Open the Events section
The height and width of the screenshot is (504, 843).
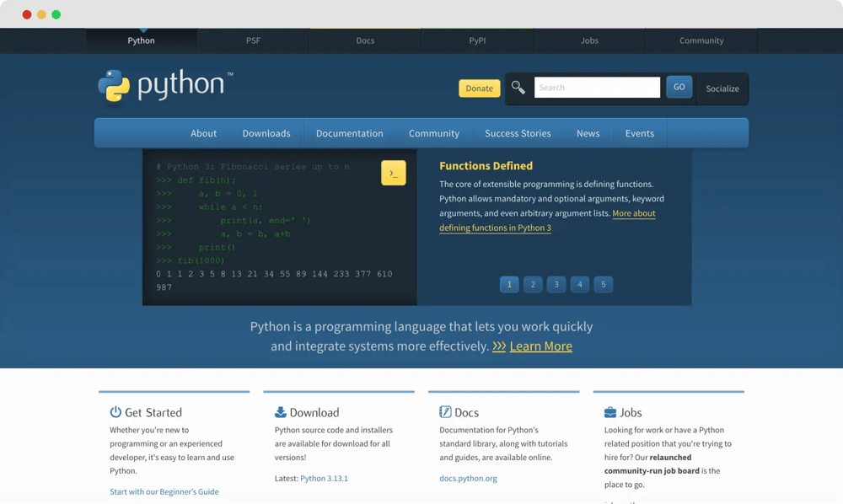click(x=640, y=133)
